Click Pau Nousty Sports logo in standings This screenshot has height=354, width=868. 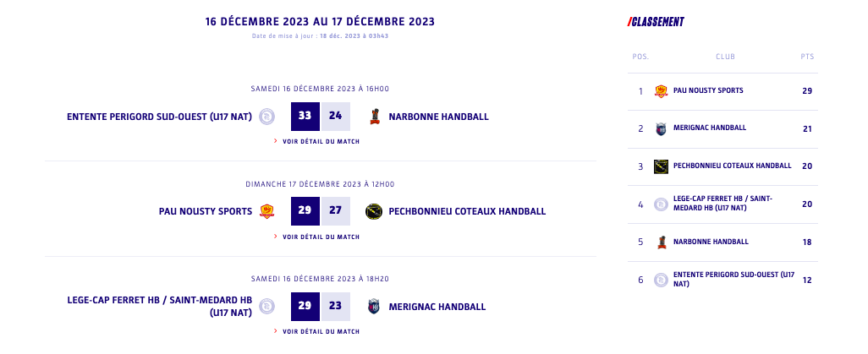pos(661,91)
